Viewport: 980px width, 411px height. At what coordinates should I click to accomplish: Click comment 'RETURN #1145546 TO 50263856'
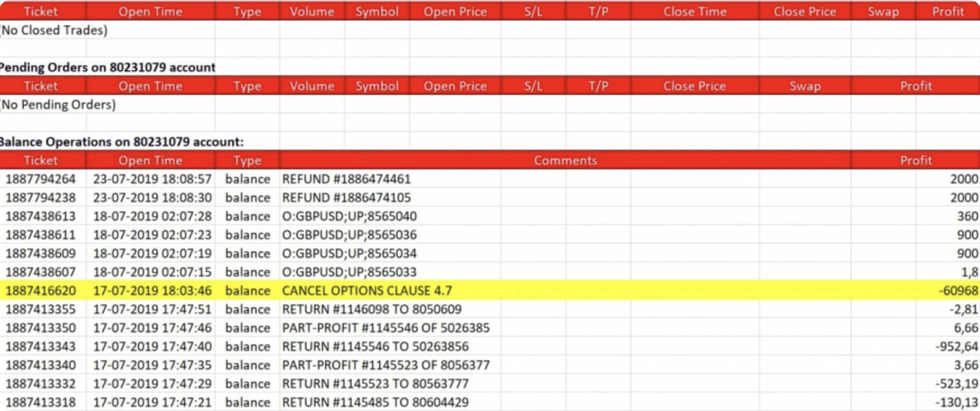375,347
